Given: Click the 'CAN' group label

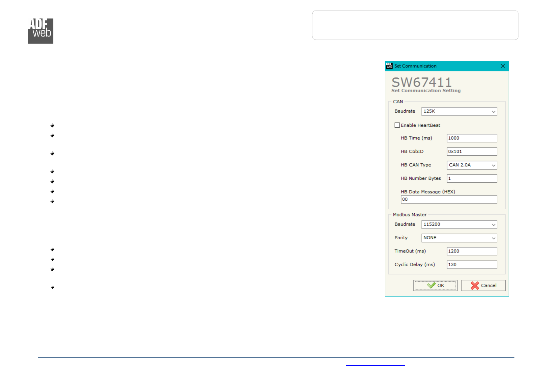Looking at the screenshot, I should click(x=398, y=102).
